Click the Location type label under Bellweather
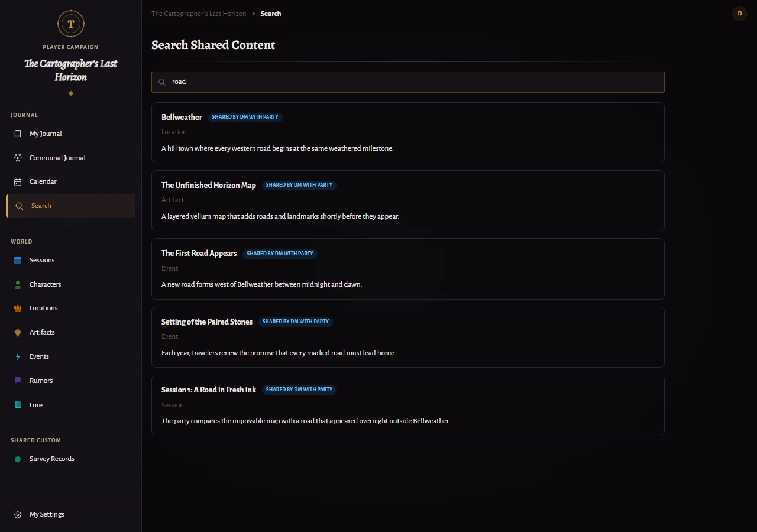The height and width of the screenshot is (532, 757). point(174,132)
